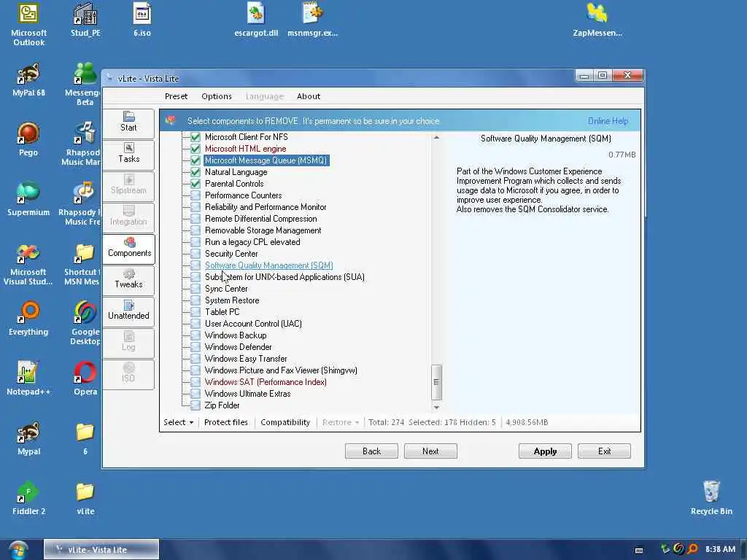Image resolution: width=747 pixels, height=560 pixels.
Task: Select the folder named 6
Action: tap(85, 438)
